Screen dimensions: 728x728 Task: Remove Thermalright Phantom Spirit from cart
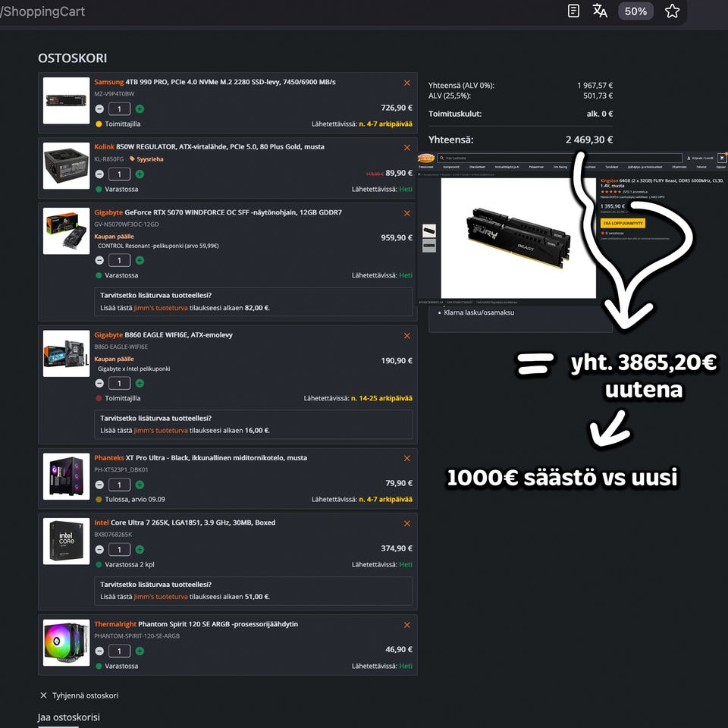tap(406, 625)
